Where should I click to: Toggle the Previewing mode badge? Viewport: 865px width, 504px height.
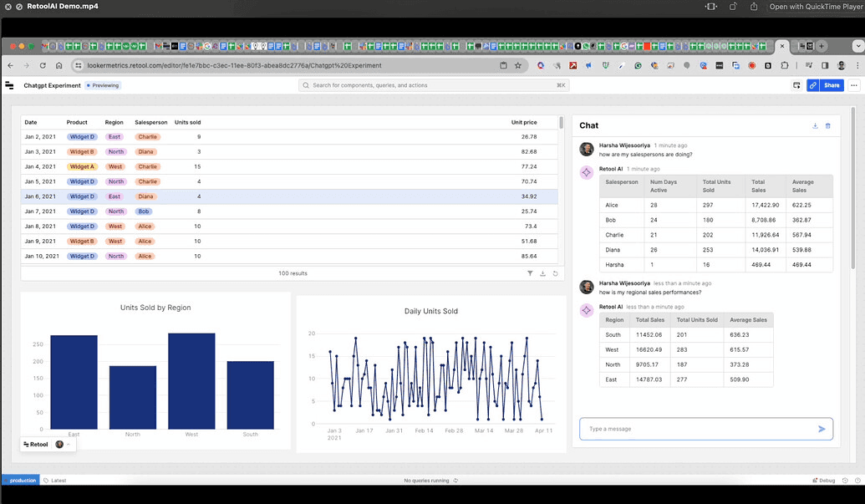[x=103, y=85]
